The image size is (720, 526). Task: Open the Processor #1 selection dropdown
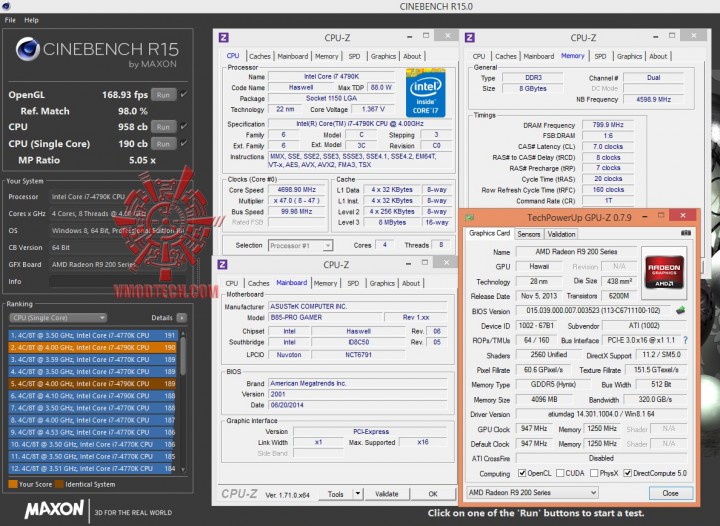point(300,246)
